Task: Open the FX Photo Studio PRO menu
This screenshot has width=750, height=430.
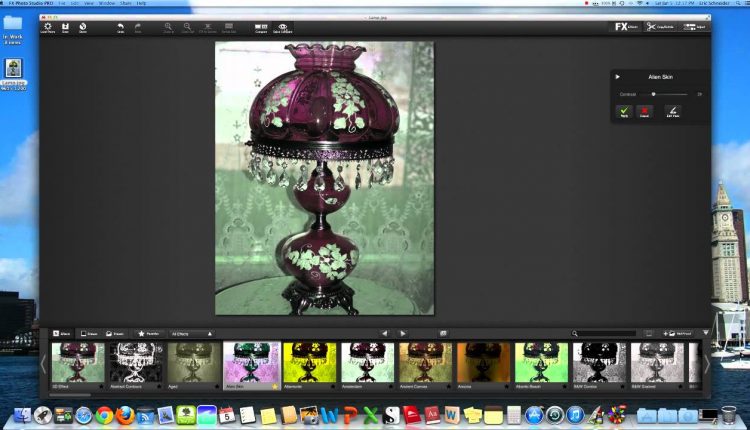Action: point(31,3)
